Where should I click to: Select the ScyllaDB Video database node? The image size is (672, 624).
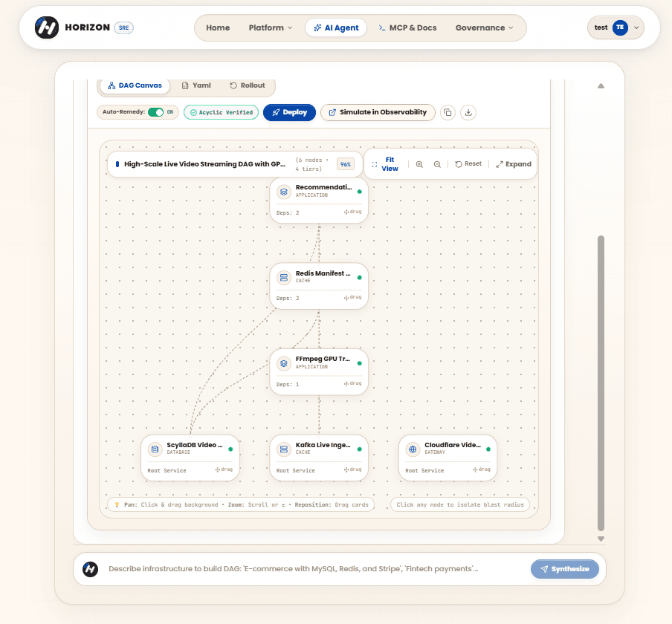coord(190,458)
